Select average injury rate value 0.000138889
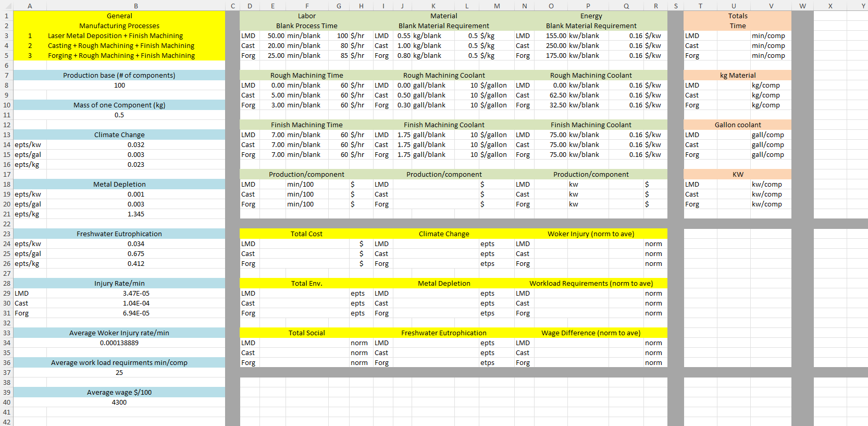 (119, 343)
